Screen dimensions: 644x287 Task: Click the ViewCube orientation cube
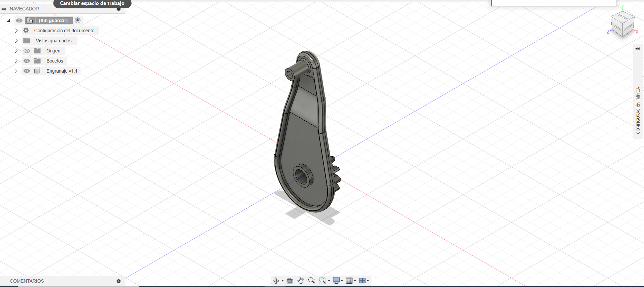622,24
